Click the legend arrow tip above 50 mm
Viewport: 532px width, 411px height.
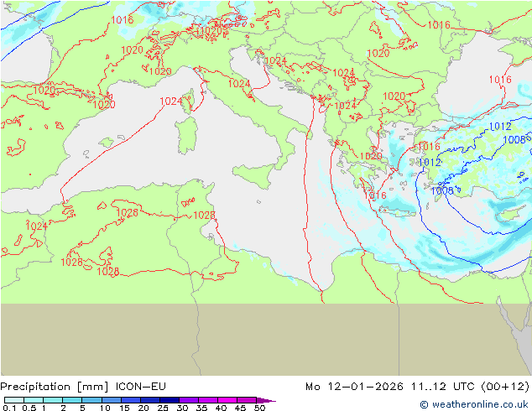266,400
